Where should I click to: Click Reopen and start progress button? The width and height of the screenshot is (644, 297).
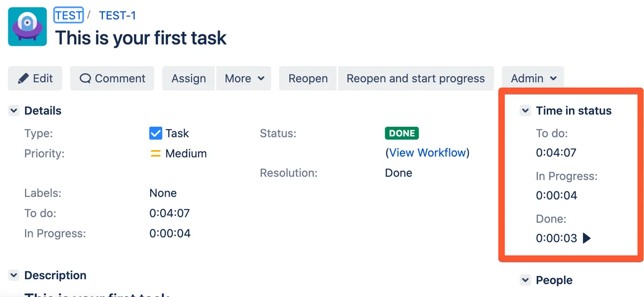coord(415,78)
